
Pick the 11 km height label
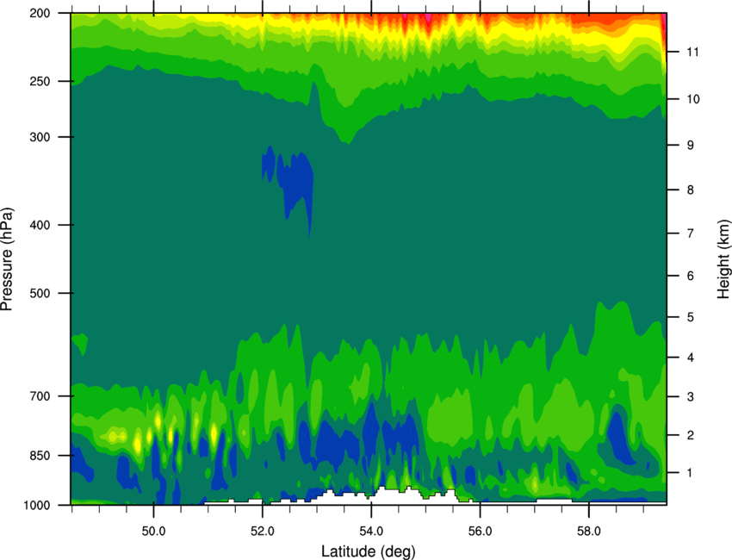(692, 52)
